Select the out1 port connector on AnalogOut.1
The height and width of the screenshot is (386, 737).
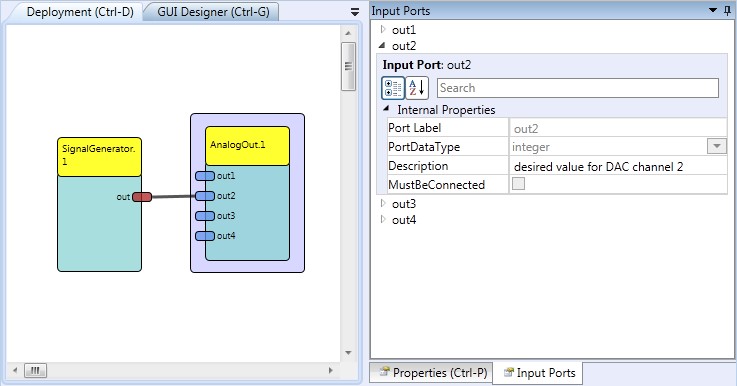pyautogui.click(x=205, y=176)
